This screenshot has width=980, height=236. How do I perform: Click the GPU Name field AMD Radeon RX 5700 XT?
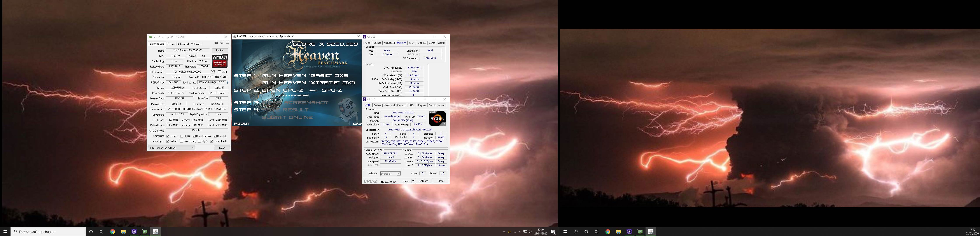tap(187, 50)
